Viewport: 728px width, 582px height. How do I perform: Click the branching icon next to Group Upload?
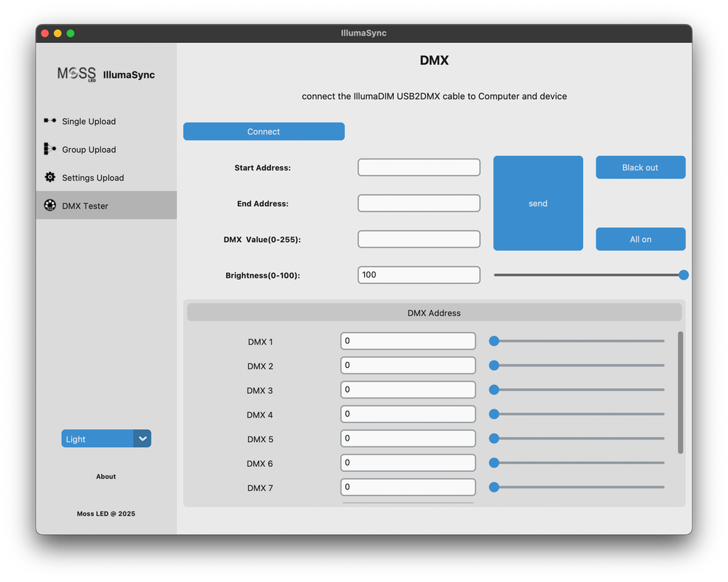tap(50, 149)
